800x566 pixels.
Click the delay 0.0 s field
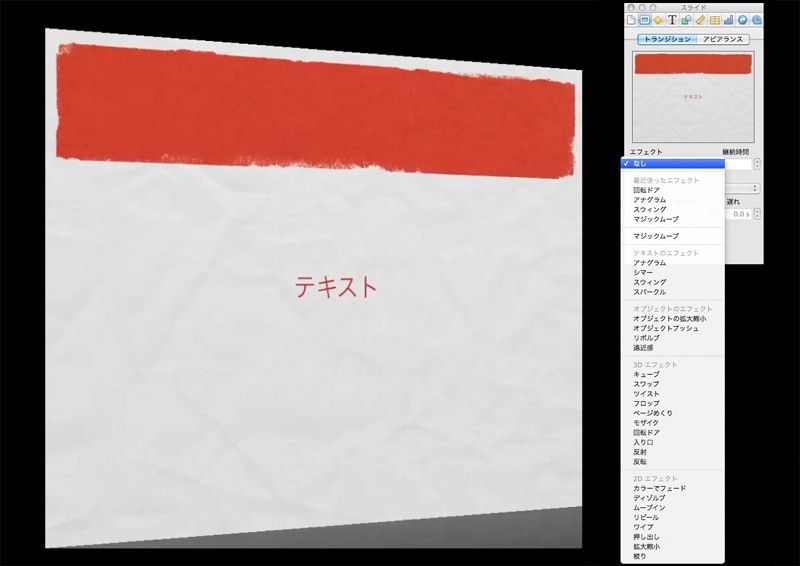(738, 213)
